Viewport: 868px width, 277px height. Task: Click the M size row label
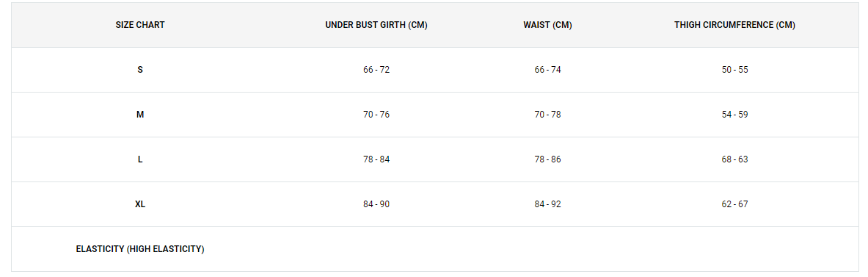pos(140,115)
